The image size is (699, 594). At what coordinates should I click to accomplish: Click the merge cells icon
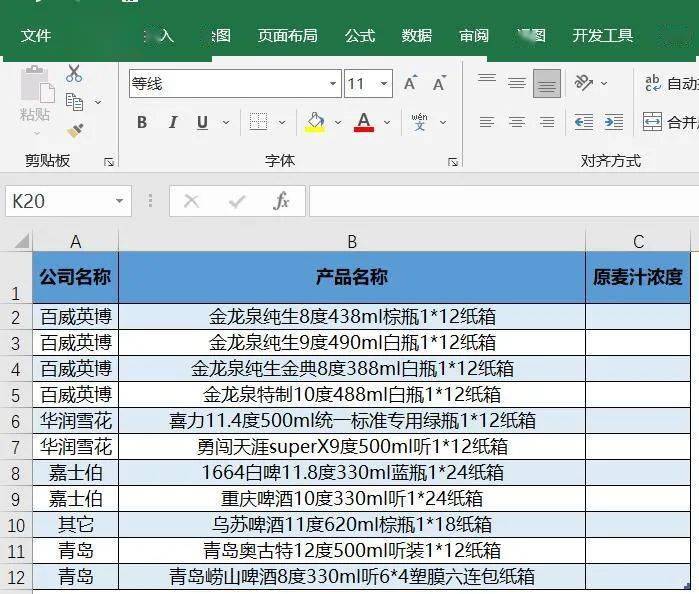click(652, 122)
